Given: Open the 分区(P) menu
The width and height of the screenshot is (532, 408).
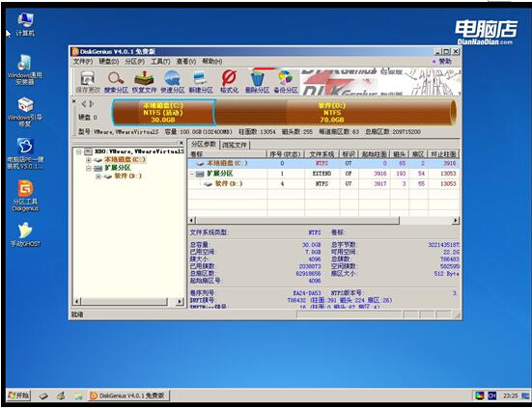Looking at the screenshot, I should (134, 62).
